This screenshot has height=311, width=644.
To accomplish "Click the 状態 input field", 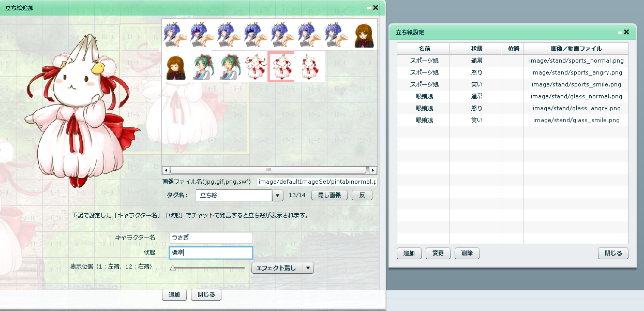I will pyautogui.click(x=211, y=253).
